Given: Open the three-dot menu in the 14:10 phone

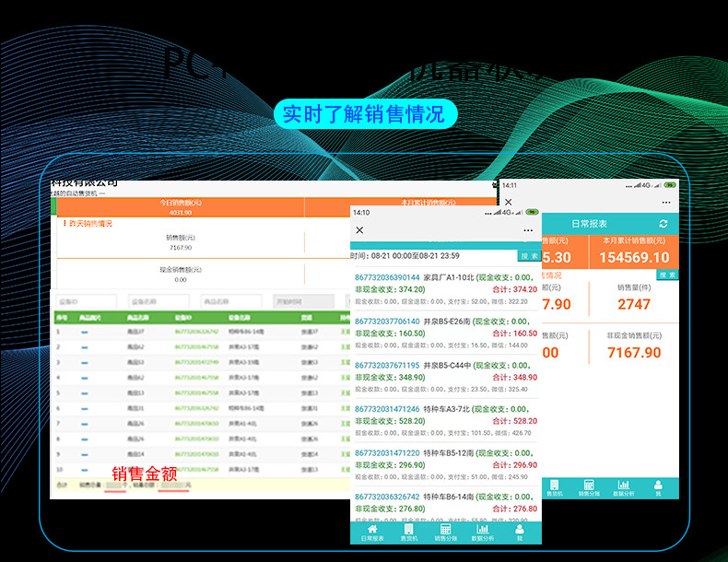Looking at the screenshot, I should click(x=527, y=230).
